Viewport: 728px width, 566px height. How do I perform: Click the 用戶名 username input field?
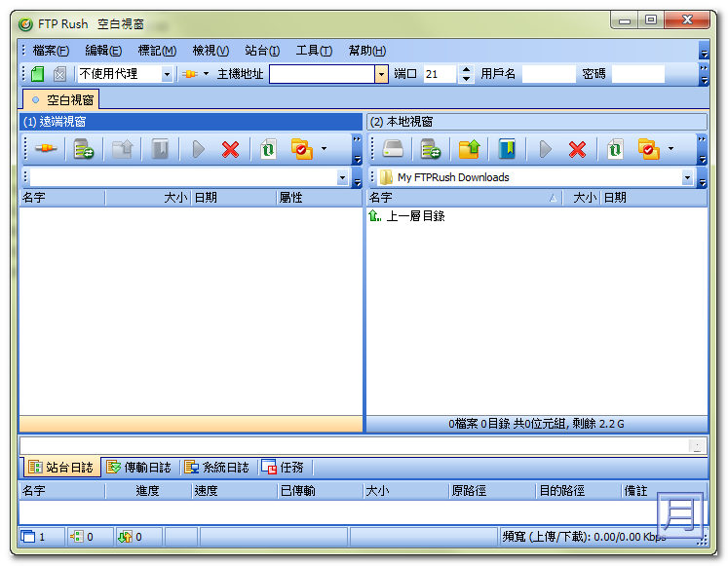[549, 74]
